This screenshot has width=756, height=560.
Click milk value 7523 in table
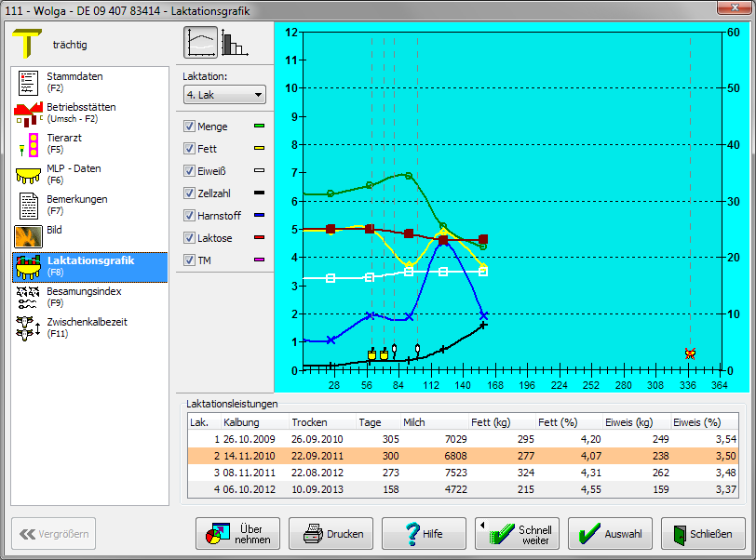point(455,473)
